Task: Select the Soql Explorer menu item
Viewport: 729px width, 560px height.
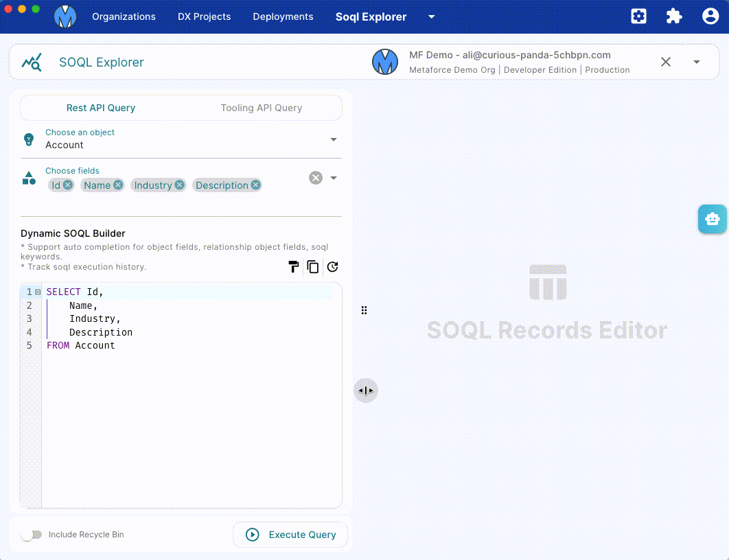Action: (371, 16)
